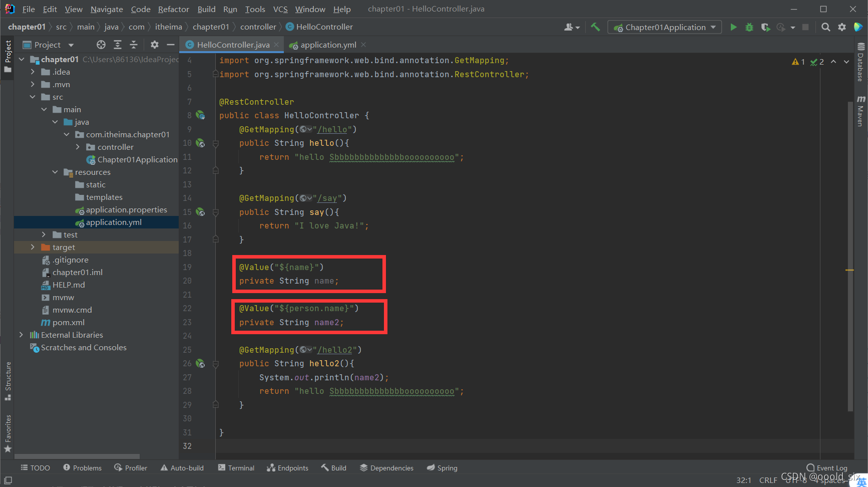Open the Problems tool window

pyautogui.click(x=82, y=468)
